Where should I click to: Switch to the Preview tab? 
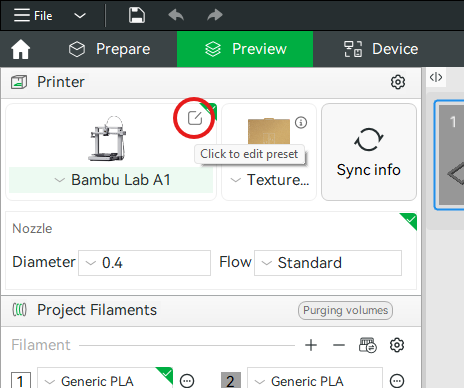[245, 49]
